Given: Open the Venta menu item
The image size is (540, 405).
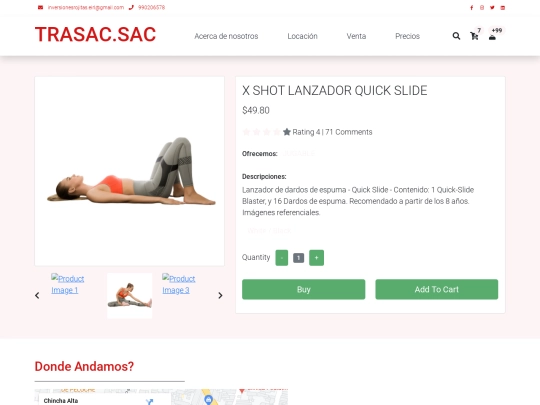Looking at the screenshot, I should click(x=356, y=36).
